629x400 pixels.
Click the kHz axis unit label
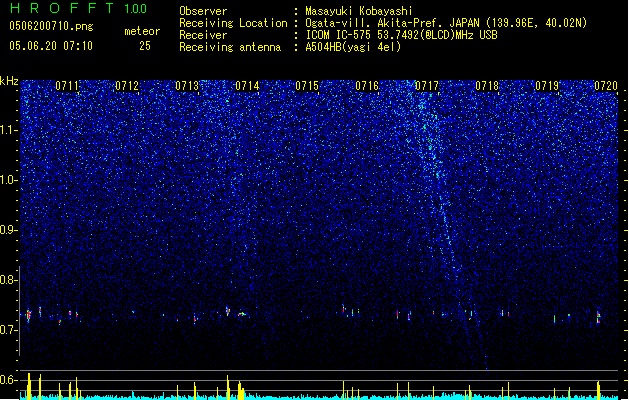(x=9, y=81)
